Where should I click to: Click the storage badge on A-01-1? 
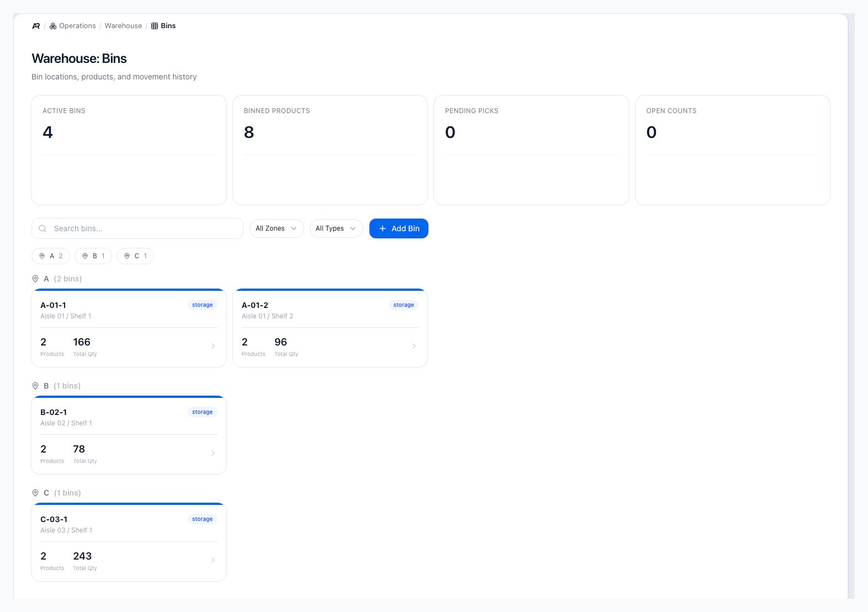point(202,305)
